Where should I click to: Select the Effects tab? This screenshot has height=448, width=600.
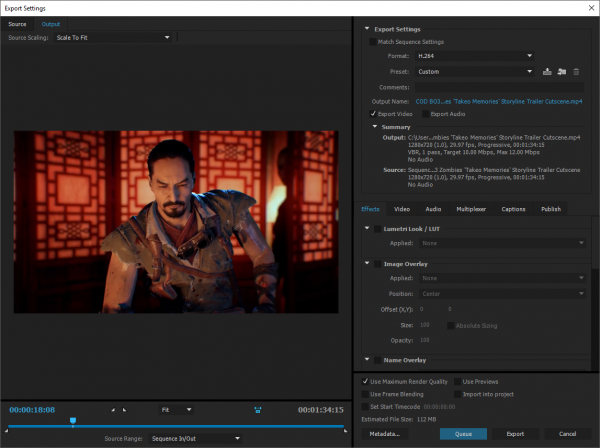pyautogui.click(x=370, y=209)
